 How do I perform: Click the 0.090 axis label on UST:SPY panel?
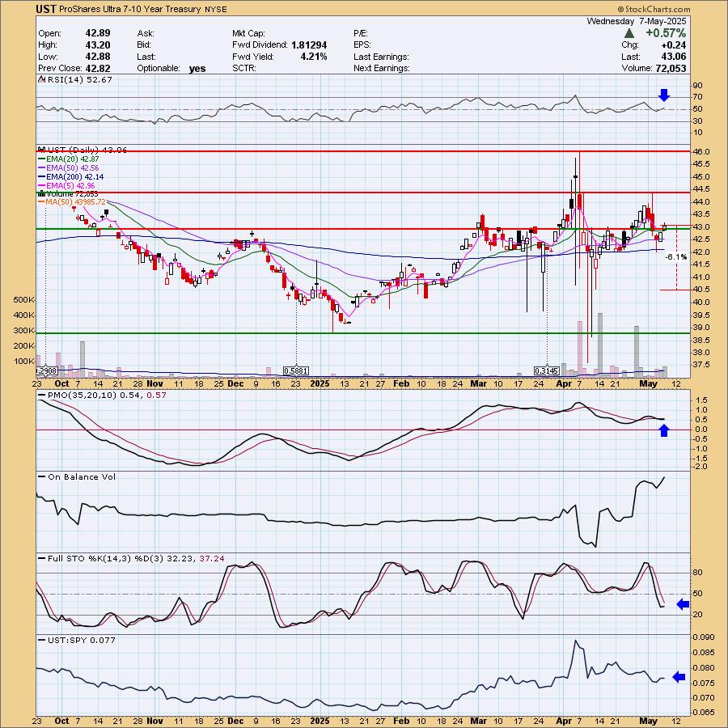click(x=703, y=637)
